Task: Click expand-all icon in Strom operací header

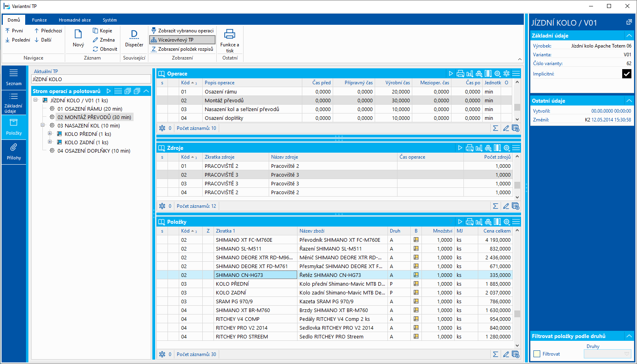Action: click(128, 91)
